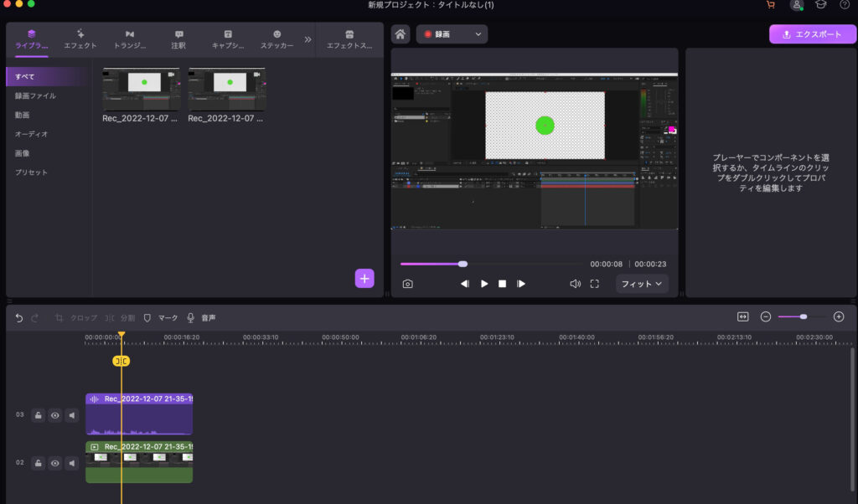This screenshot has height=504, width=858.
Task: Click the undo arrow in timeline toolbar
Action: tap(19, 318)
